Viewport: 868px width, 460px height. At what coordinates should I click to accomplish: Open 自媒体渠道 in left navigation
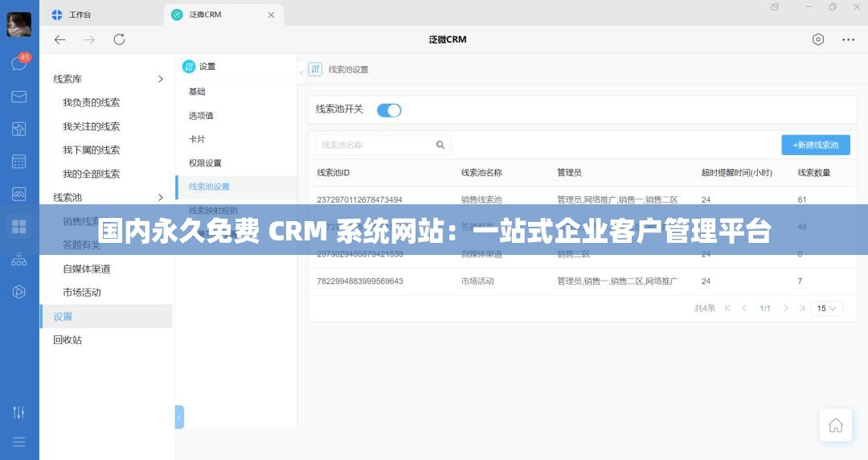(86, 269)
